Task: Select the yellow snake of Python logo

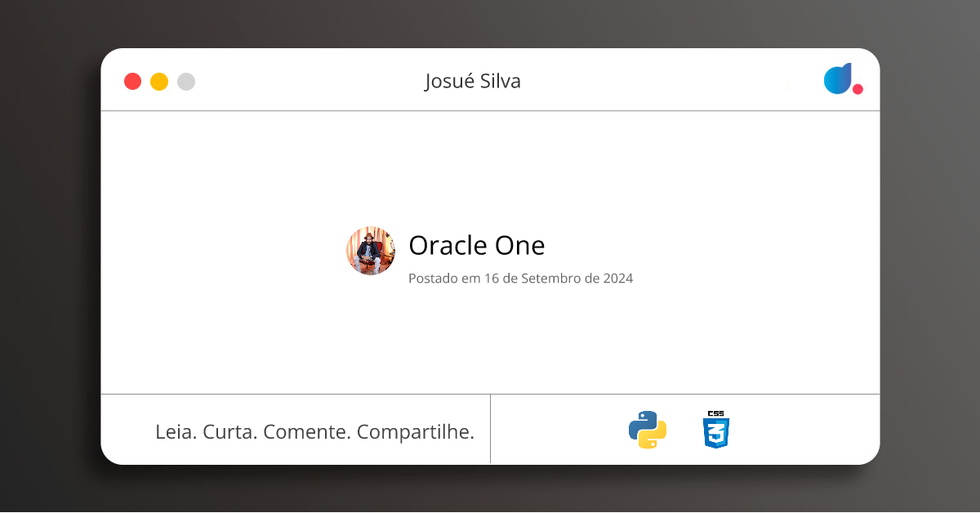Action: pyautogui.click(x=655, y=438)
